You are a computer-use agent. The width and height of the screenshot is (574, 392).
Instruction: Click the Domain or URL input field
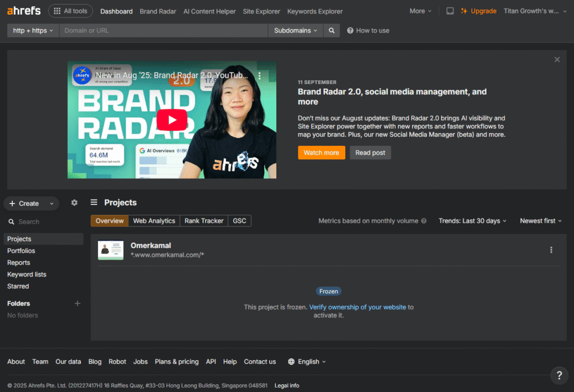164,31
